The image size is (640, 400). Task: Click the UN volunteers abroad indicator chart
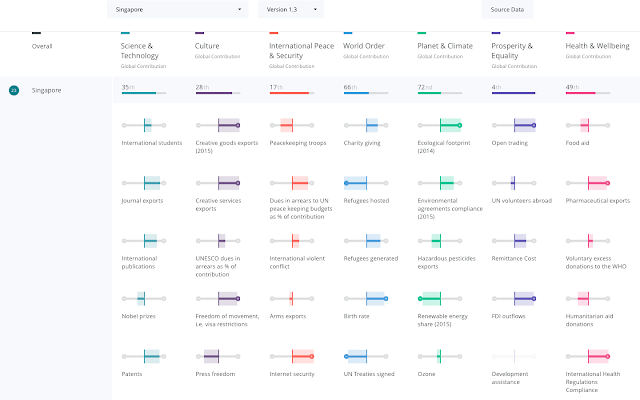pos(514,183)
